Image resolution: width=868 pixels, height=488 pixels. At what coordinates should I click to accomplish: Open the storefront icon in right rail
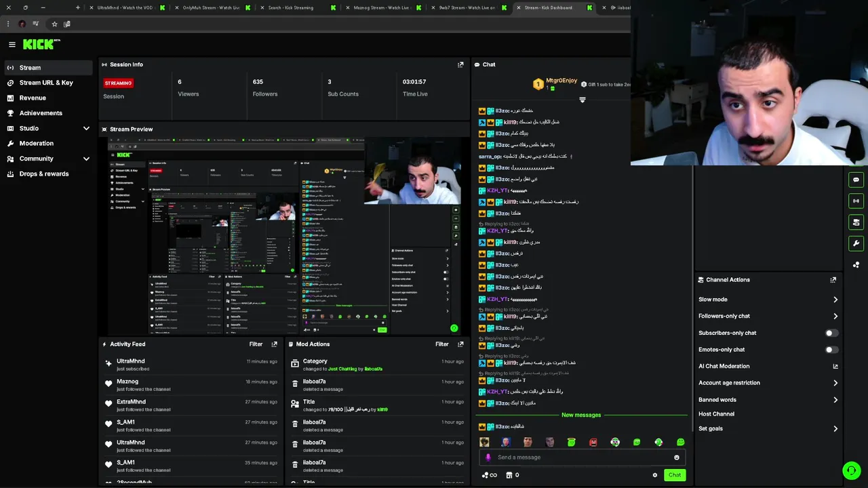coord(856,222)
